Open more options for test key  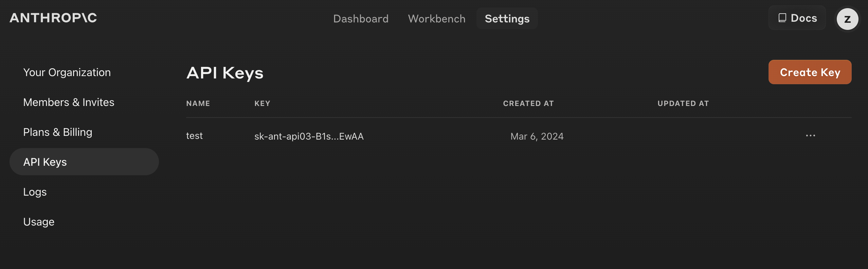[810, 136]
